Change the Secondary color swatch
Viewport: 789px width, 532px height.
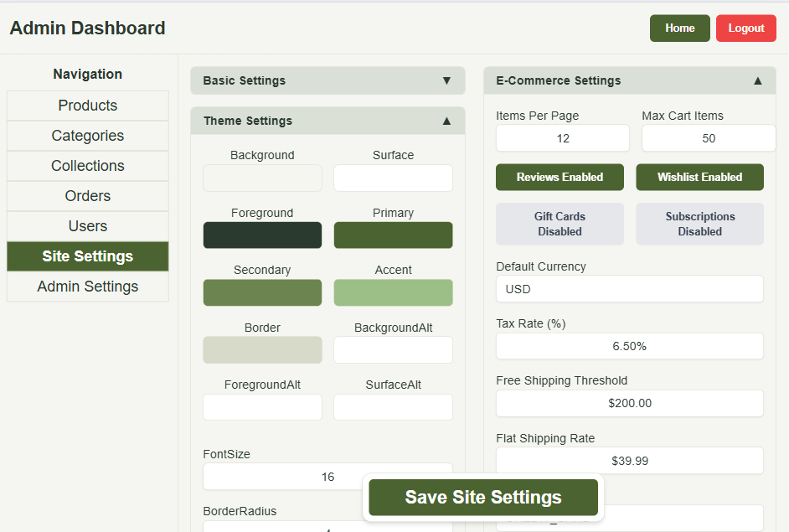[262, 292]
